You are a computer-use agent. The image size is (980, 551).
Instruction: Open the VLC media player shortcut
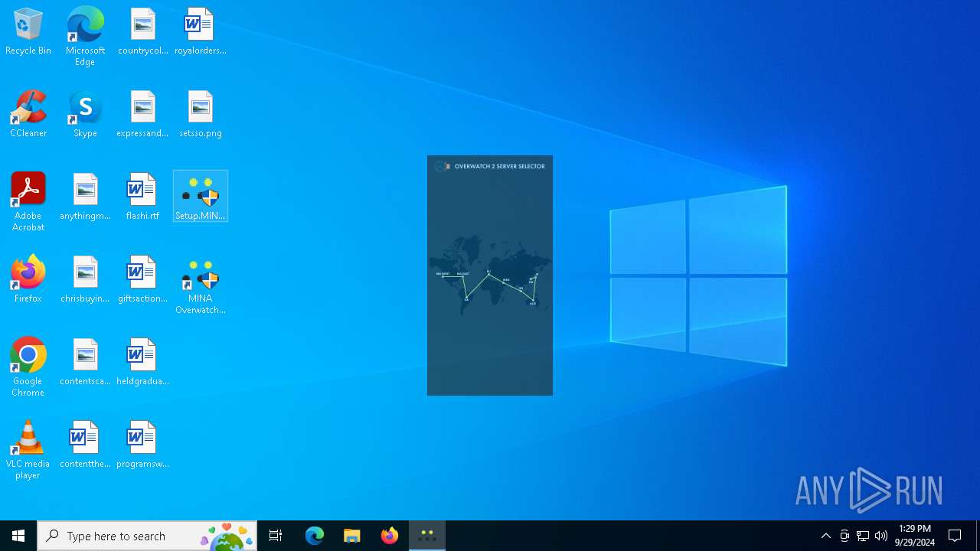click(28, 450)
